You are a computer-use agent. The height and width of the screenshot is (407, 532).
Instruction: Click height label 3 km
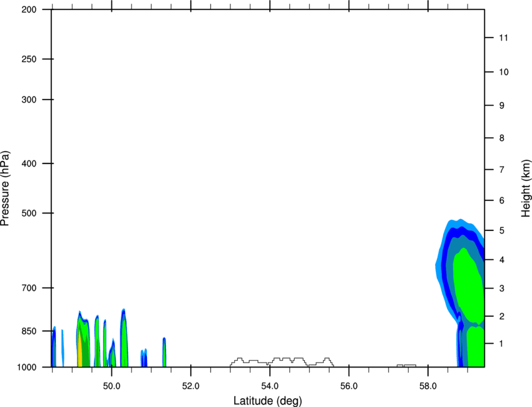pos(501,288)
